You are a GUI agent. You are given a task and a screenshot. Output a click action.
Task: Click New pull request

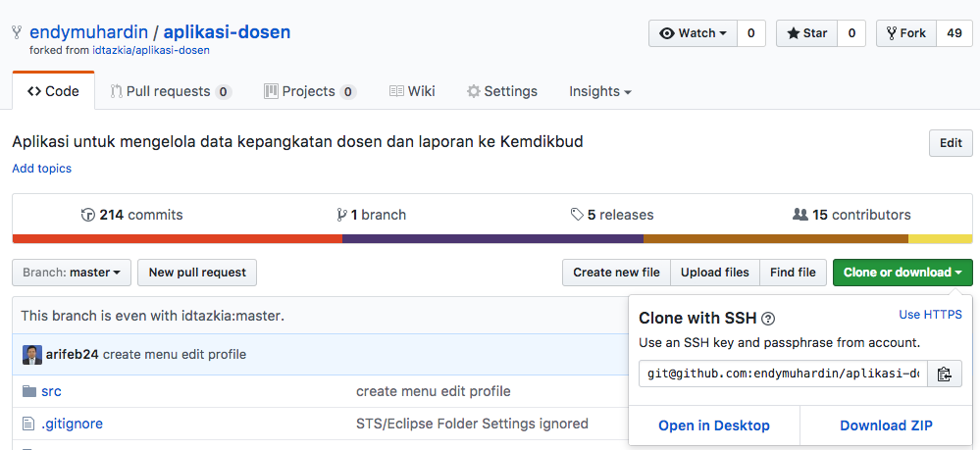[197, 273]
